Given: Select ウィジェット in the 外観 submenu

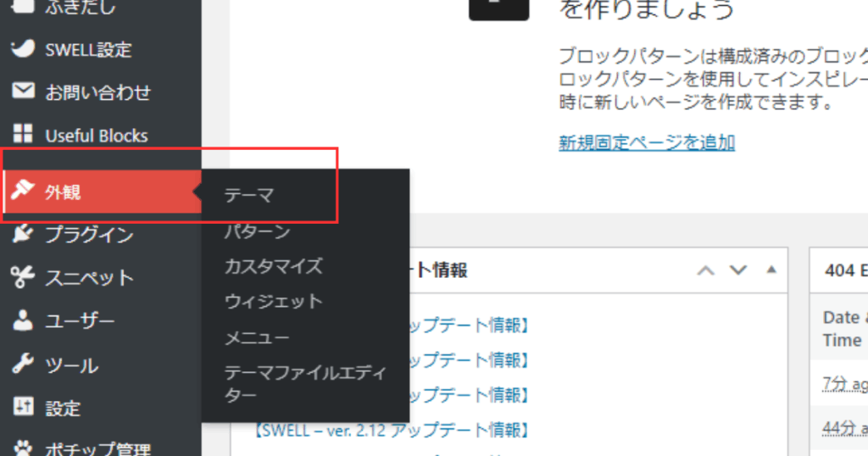Looking at the screenshot, I should 274,302.
